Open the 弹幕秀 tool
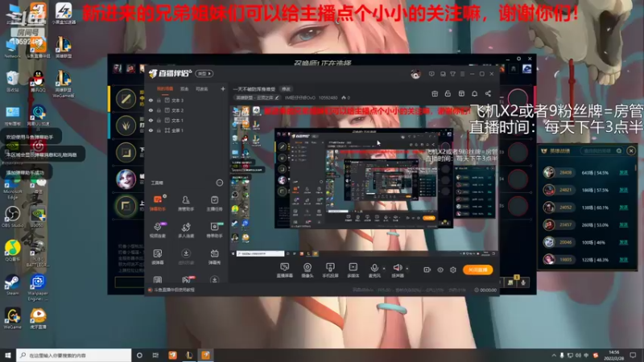The image size is (644, 362). coord(214,256)
